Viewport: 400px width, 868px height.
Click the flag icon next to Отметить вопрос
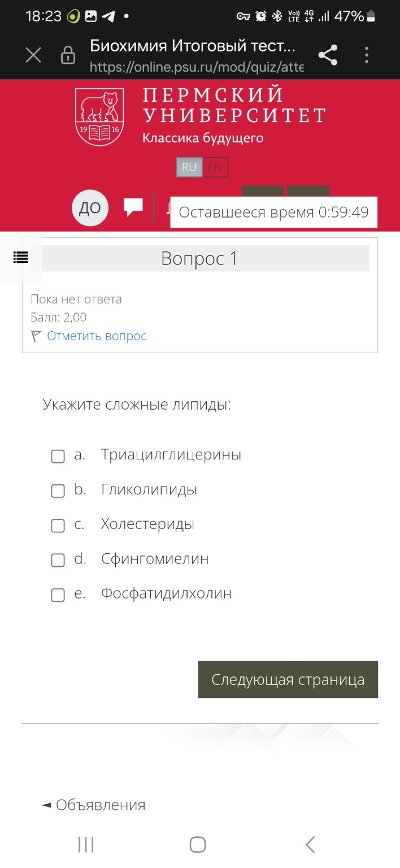(x=35, y=336)
